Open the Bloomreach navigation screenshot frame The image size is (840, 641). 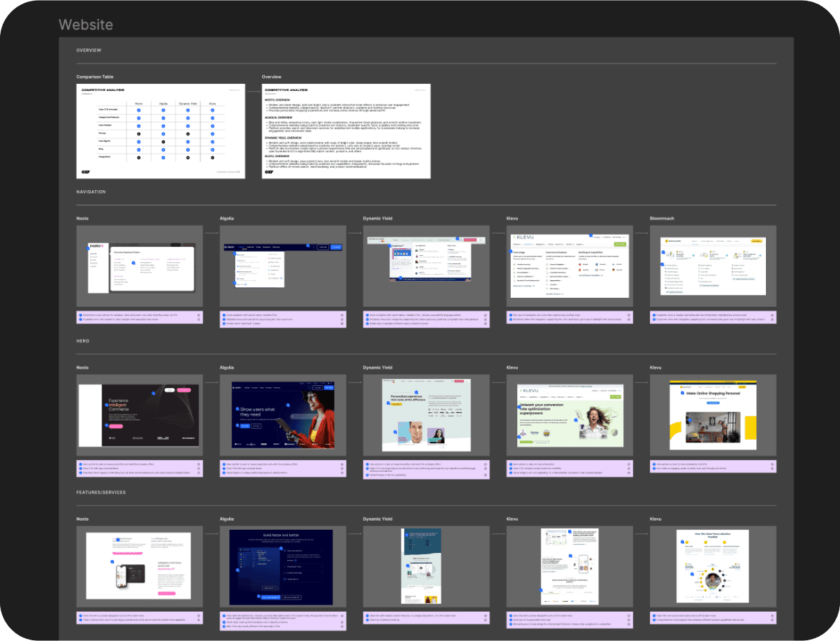click(x=713, y=266)
